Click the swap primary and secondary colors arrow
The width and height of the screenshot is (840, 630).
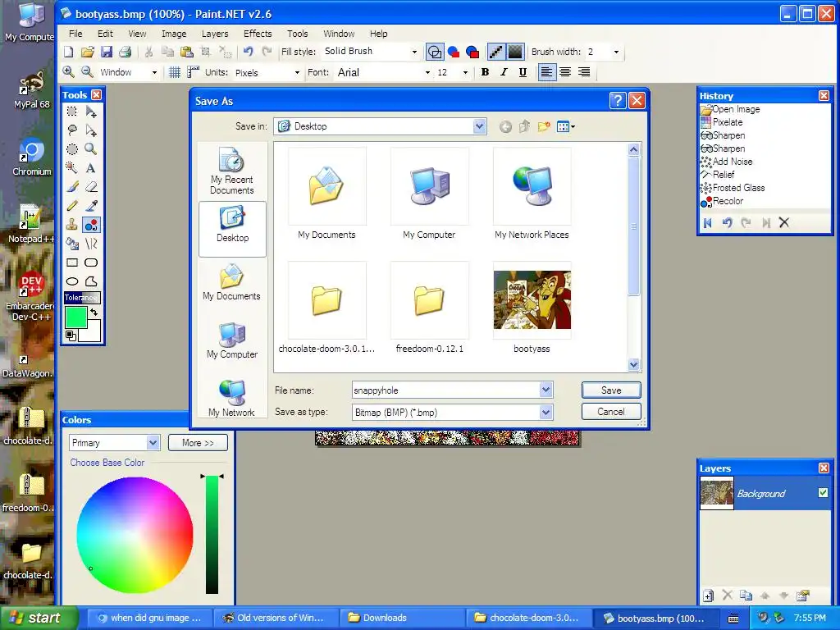(94, 312)
